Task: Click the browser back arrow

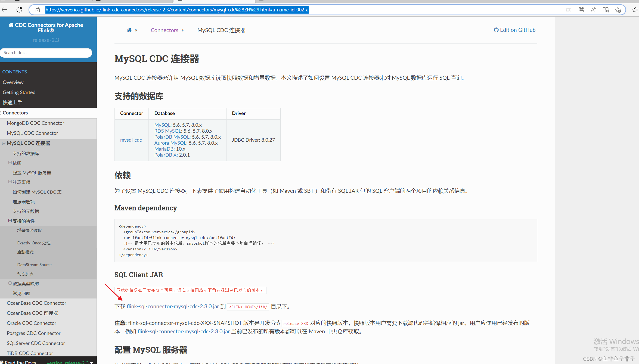Action: coord(4,10)
